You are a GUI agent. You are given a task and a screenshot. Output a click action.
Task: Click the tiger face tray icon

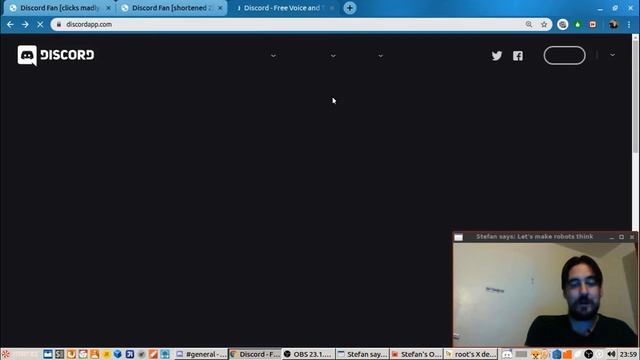[535, 354]
